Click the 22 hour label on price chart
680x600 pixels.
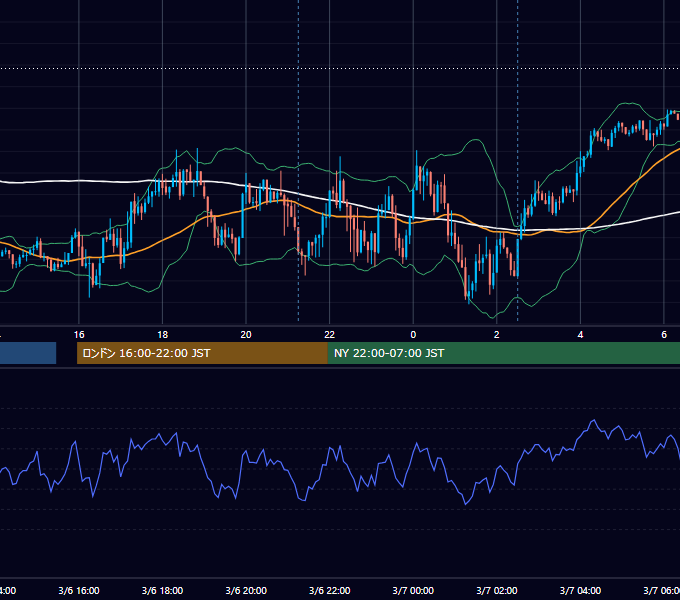pos(330,335)
